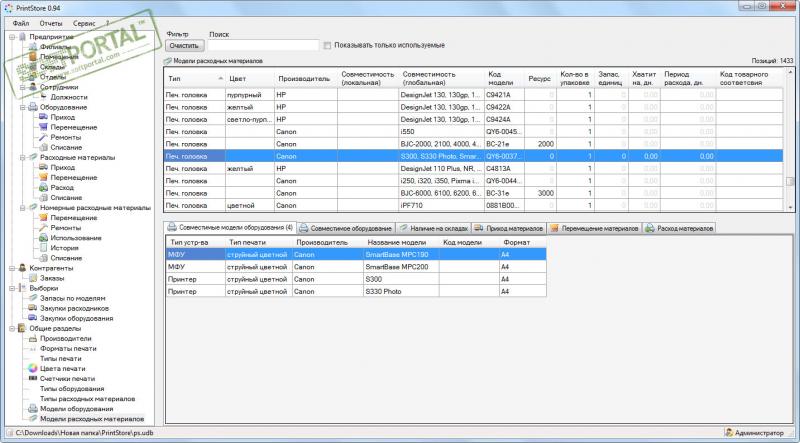Switch to Совместимое оборудование tab
The image size is (800, 443).
(x=346, y=229)
